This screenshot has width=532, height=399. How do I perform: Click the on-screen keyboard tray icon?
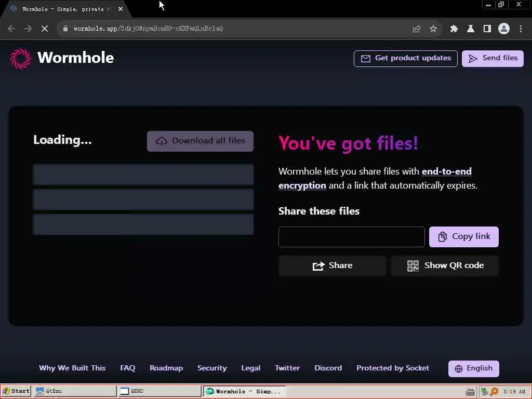click(470, 392)
